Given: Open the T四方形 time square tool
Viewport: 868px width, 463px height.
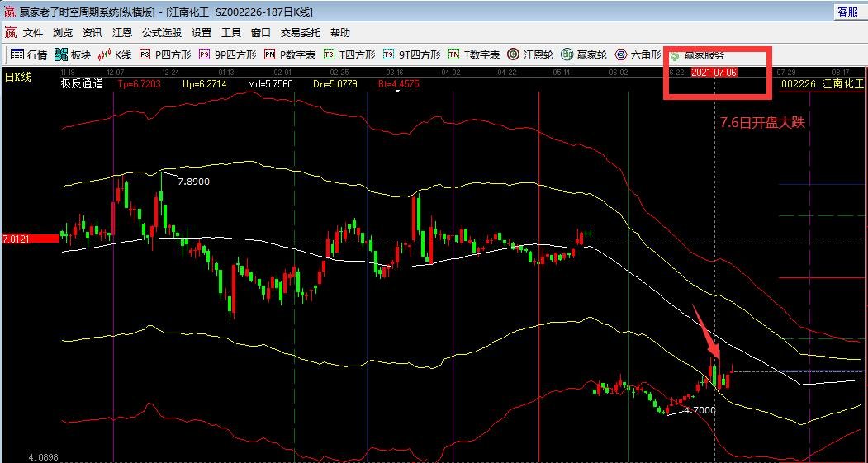Looking at the screenshot, I should (349, 54).
